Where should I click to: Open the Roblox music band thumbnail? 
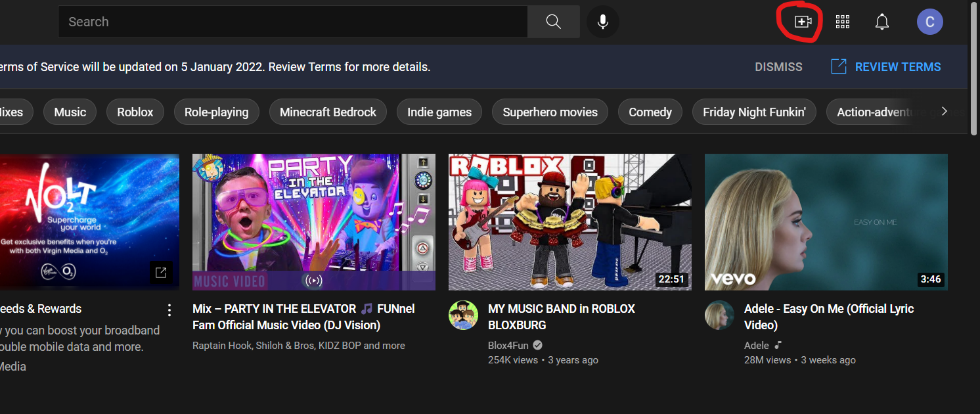point(570,222)
